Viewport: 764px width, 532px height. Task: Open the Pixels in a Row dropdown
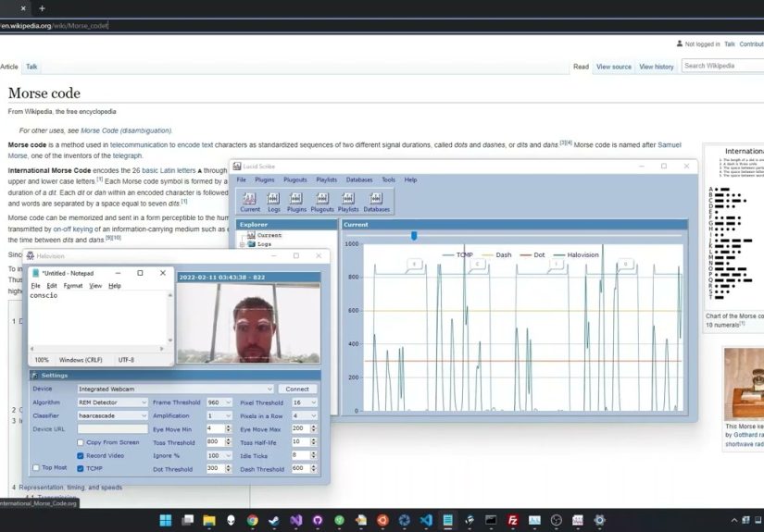(305, 415)
